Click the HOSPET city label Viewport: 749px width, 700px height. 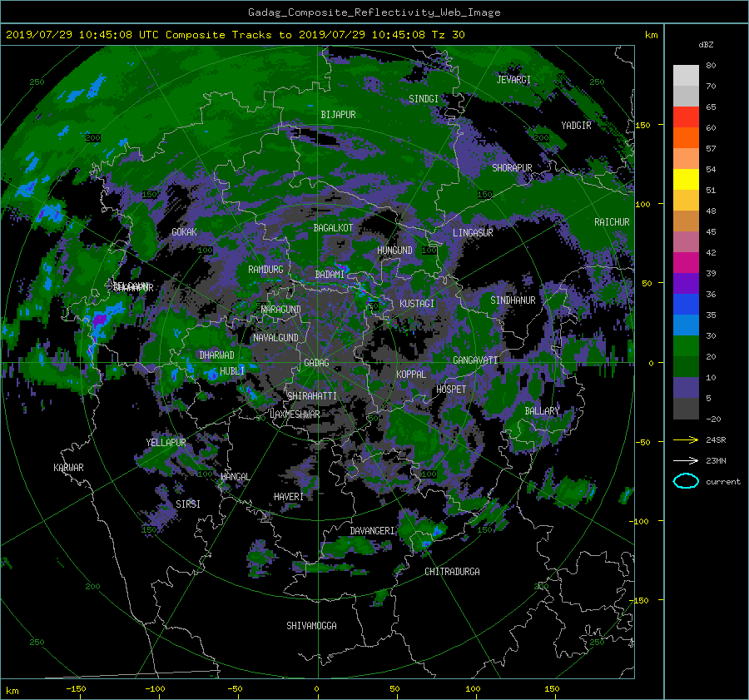tap(451, 390)
